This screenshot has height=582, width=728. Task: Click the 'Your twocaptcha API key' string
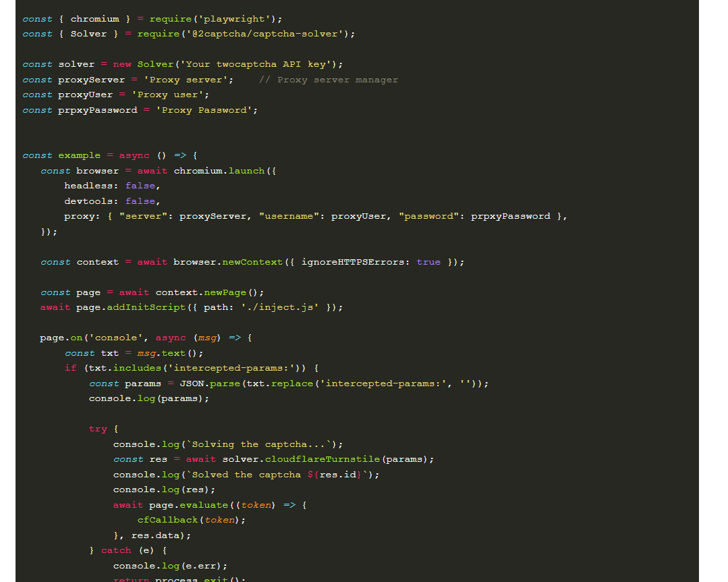[x=255, y=64]
